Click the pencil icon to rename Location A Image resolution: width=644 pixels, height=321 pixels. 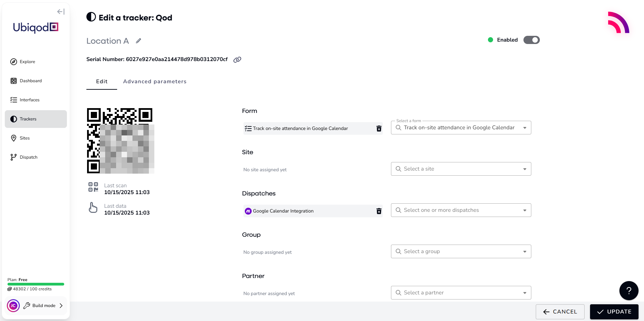coord(138,41)
